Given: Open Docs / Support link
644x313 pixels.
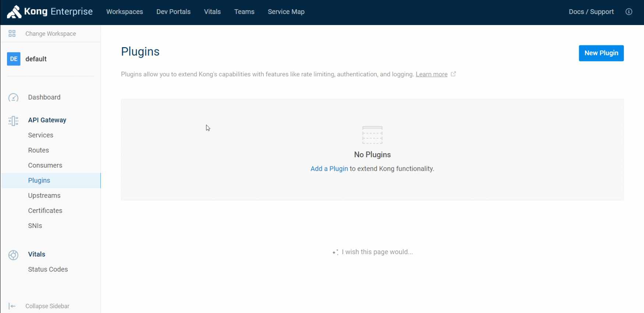Looking at the screenshot, I should point(591,12).
